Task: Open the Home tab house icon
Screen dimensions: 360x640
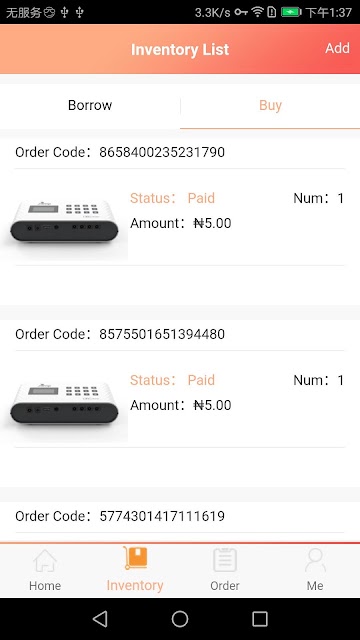Action: [x=45, y=561]
